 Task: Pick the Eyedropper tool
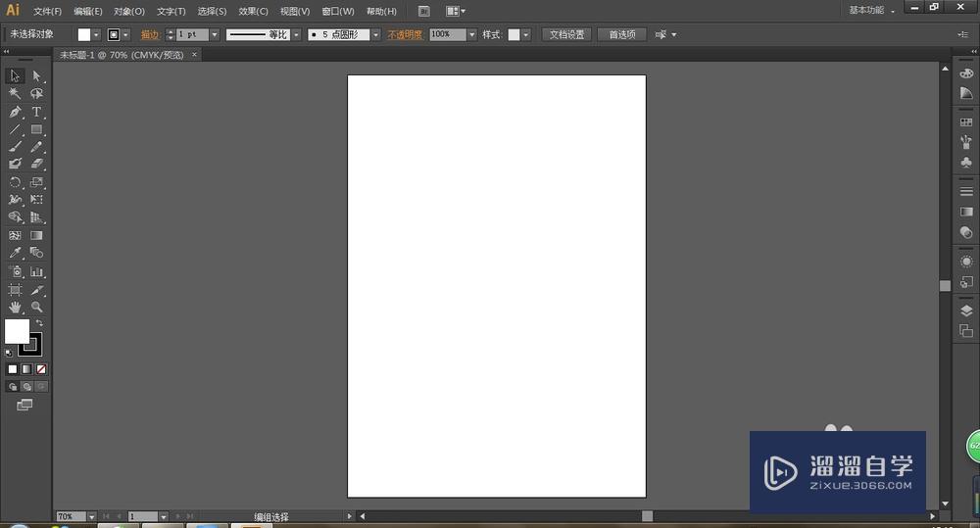(x=15, y=253)
